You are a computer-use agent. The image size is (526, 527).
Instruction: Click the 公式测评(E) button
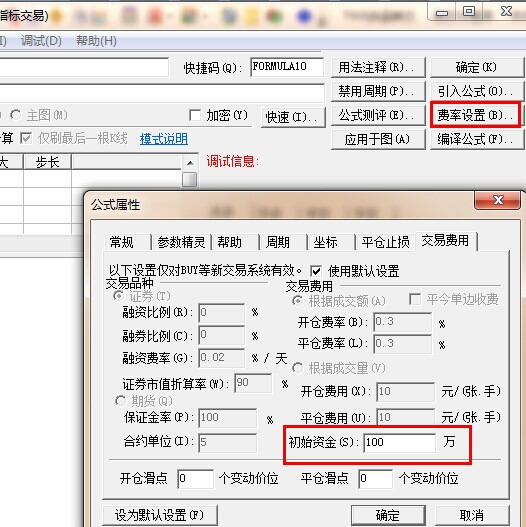click(378, 115)
